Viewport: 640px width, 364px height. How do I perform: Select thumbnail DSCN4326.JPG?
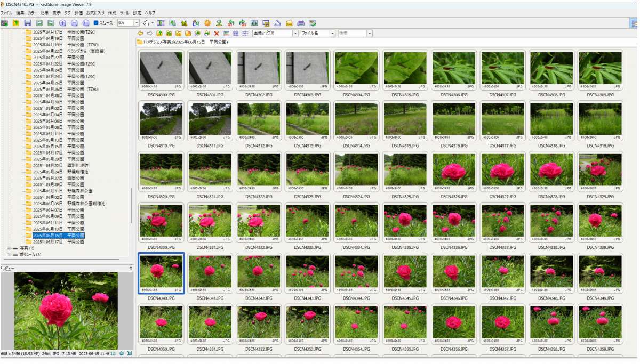[x=453, y=170]
